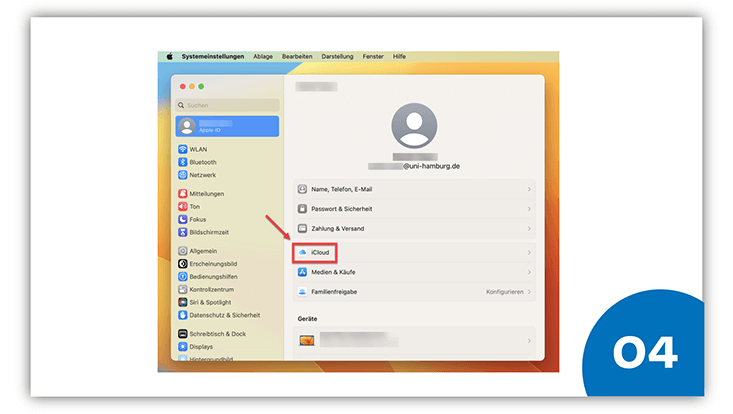Click the @uni-hamburg.de email text
Screen dimensions: 733x414
coord(431,166)
